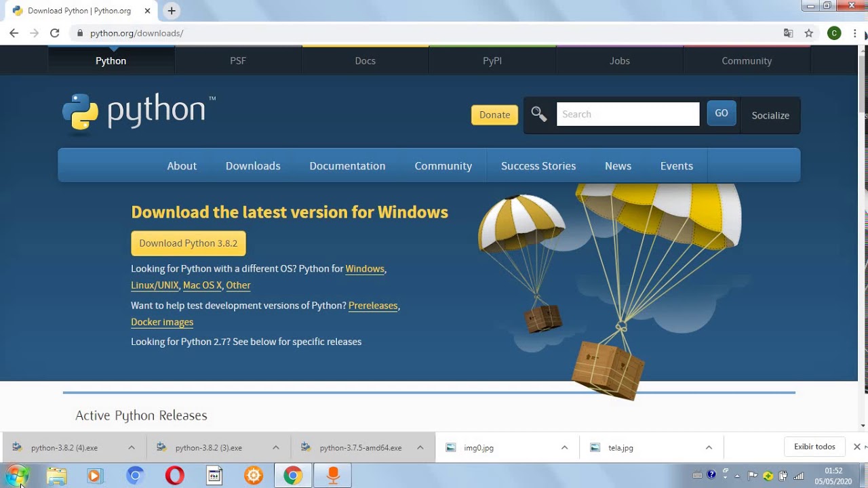868x488 pixels.
Task: Expand options for img0.jpg download
Action: click(x=564, y=447)
